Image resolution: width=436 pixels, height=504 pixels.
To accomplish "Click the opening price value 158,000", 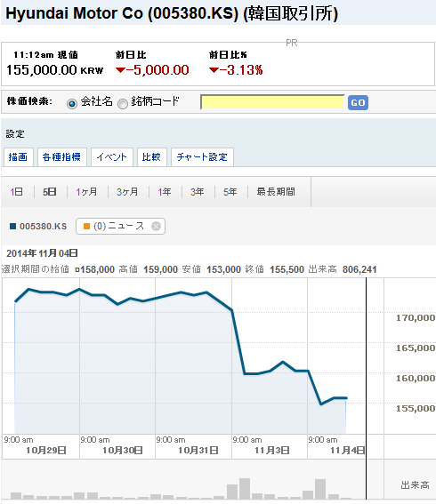I will click(98, 269).
